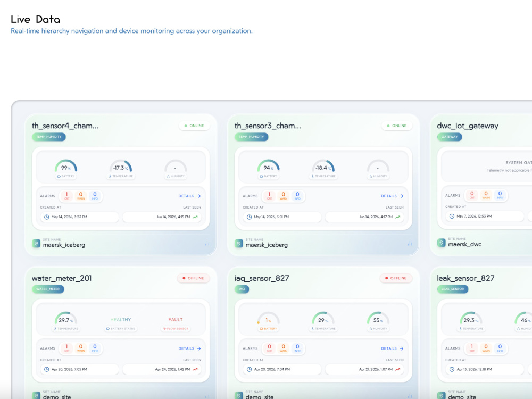The height and width of the screenshot is (399, 532).
Task: Select the iaq_sensor_827 card title
Action: point(262,278)
